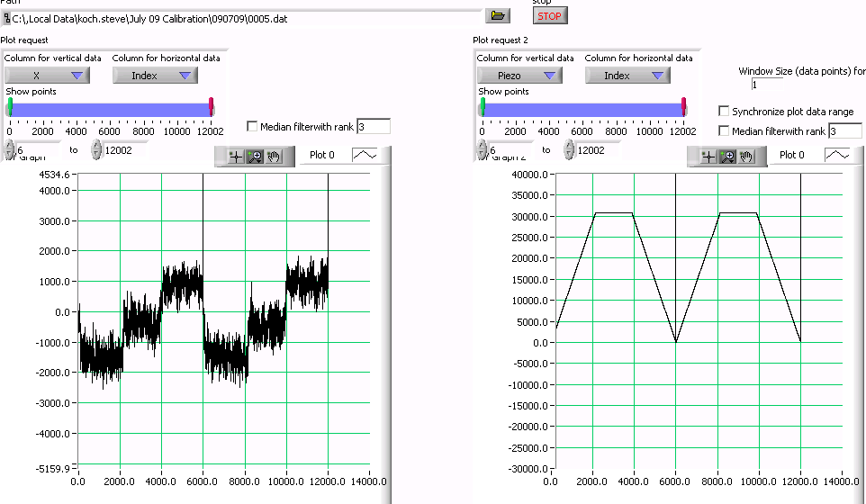The height and width of the screenshot is (504, 866).
Task: Click the left graph Plot 0 line style icon
Action: [x=365, y=155]
